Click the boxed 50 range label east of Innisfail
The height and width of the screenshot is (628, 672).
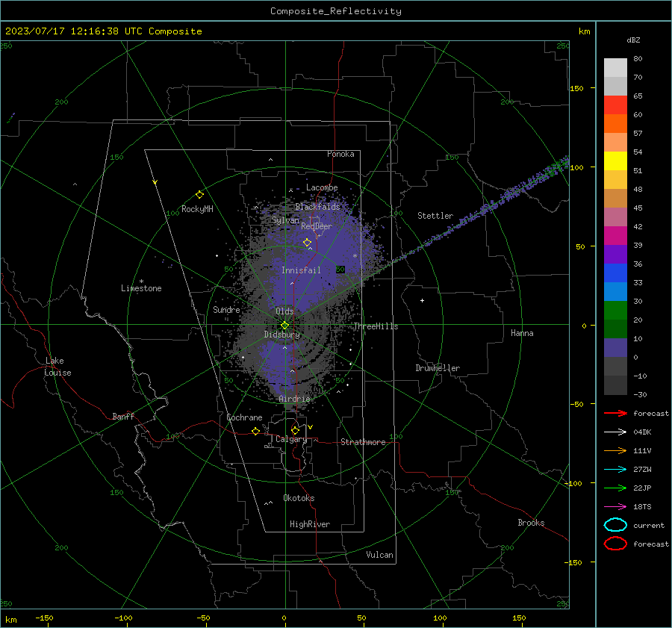click(340, 270)
